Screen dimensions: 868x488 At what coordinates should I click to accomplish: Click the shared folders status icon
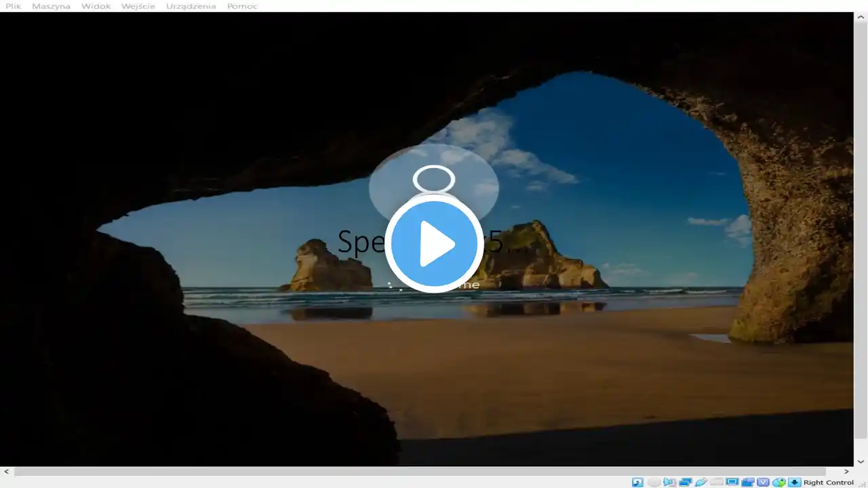(716, 483)
